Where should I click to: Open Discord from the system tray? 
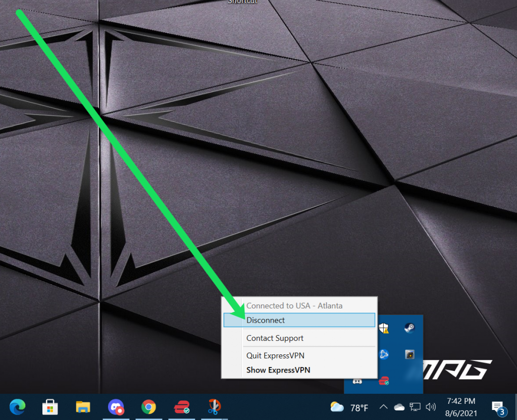click(357, 382)
